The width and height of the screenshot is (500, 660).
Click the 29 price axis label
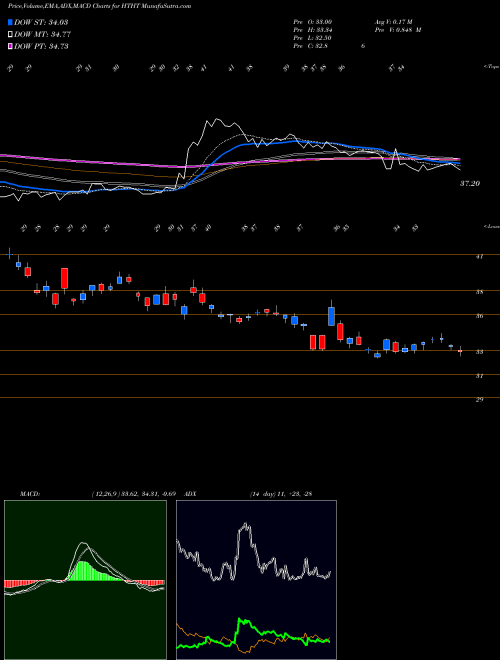point(479,400)
